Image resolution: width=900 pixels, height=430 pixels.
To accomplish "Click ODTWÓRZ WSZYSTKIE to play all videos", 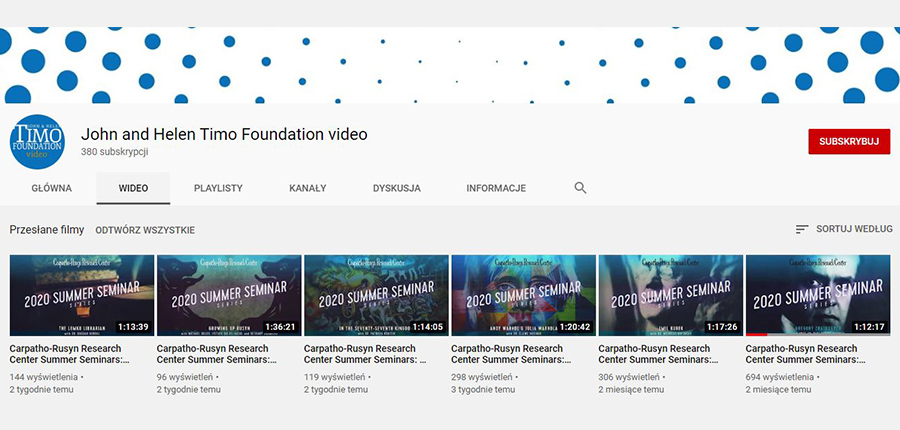I will (145, 230).
